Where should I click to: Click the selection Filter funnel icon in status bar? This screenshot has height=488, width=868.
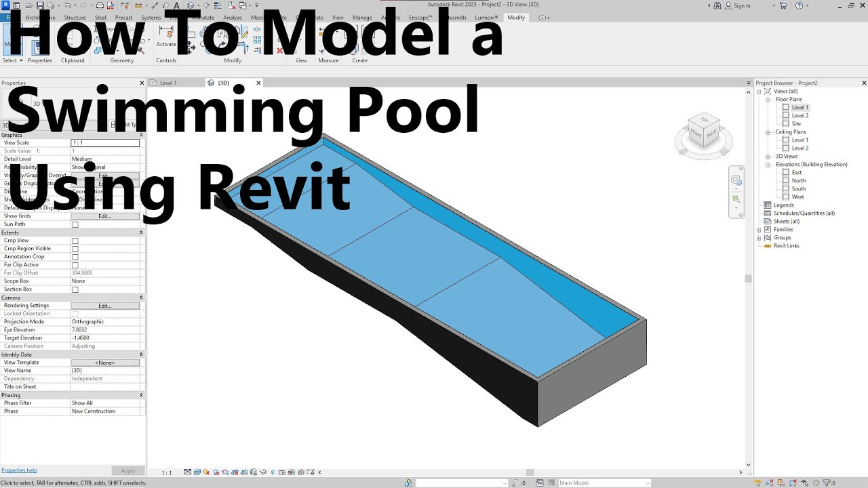827,483
